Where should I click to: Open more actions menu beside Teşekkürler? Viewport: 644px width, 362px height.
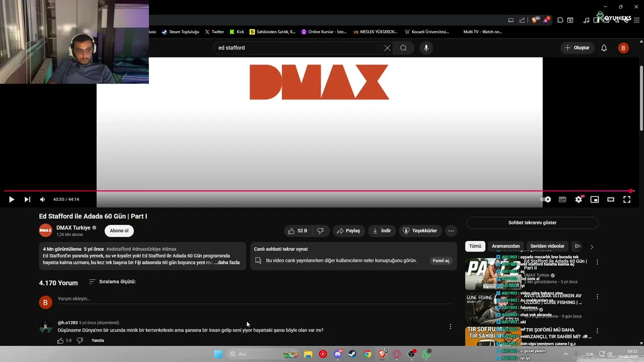coord(451,231)
